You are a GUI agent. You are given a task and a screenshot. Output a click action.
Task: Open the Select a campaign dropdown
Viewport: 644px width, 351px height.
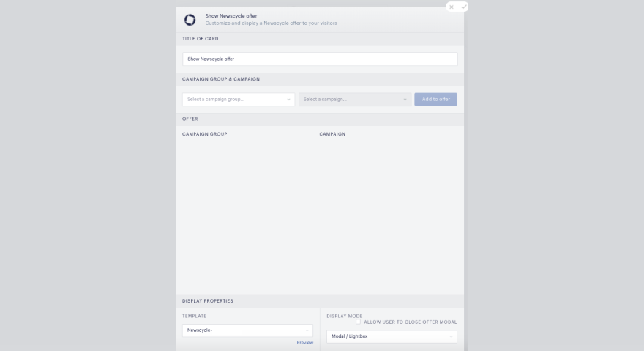355,99
